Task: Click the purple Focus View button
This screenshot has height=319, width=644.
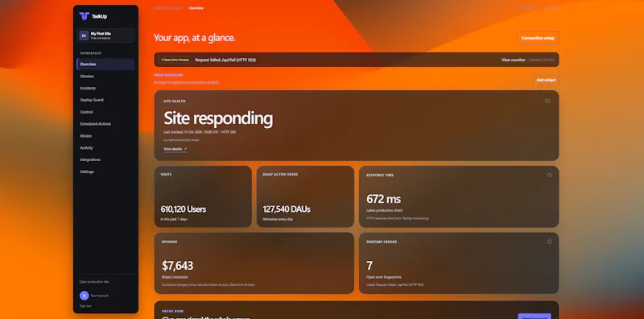Action: pos(535,316)
